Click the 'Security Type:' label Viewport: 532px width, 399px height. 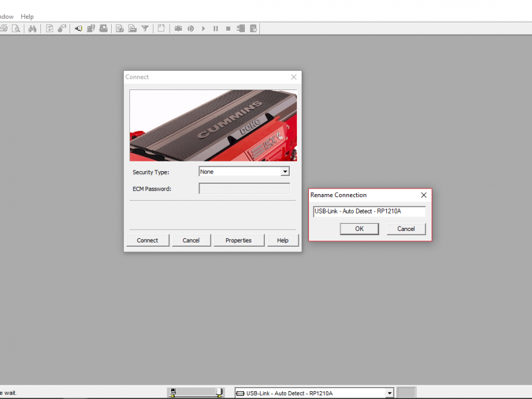(151, 172)
